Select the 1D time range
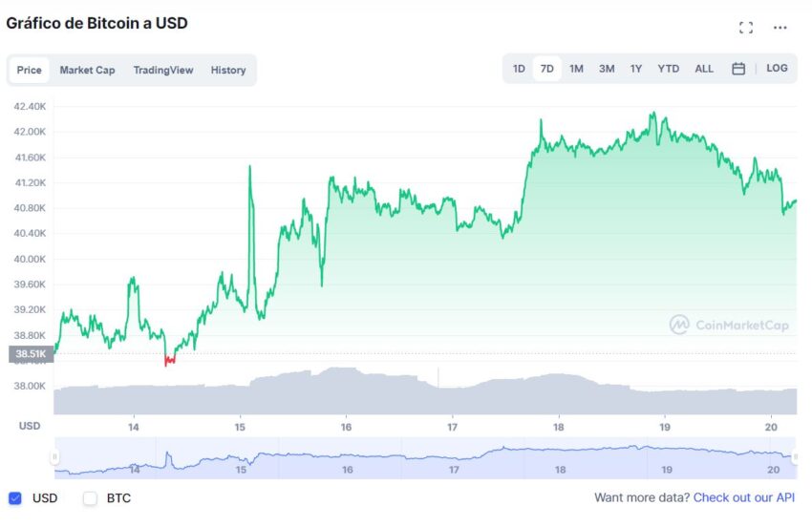 pos(519,69)
